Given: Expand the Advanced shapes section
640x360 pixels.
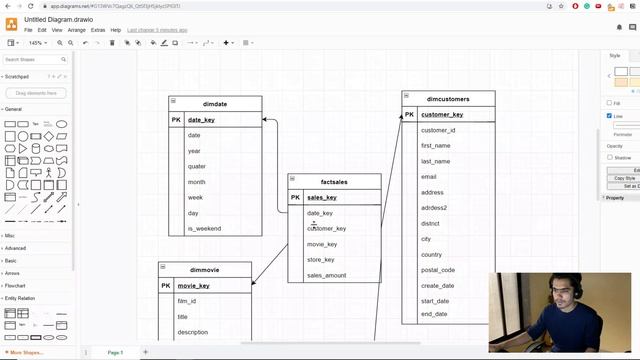Looking at the screenshot, I should (14, 248).
